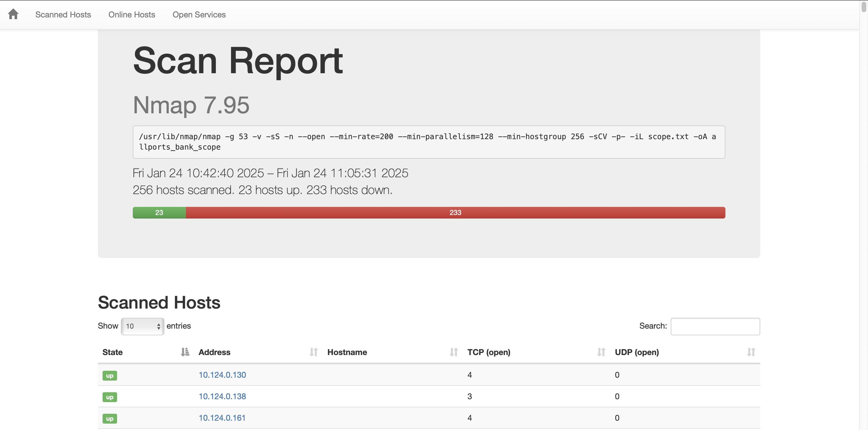Viewport: 868px width, 430px height.
Task: Open the Online Hosts nav item
Action: point(132,15)
